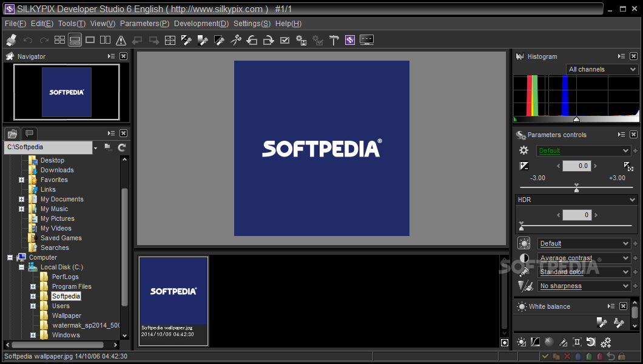Open the highlight controller sphere icon

click(549, 342)
